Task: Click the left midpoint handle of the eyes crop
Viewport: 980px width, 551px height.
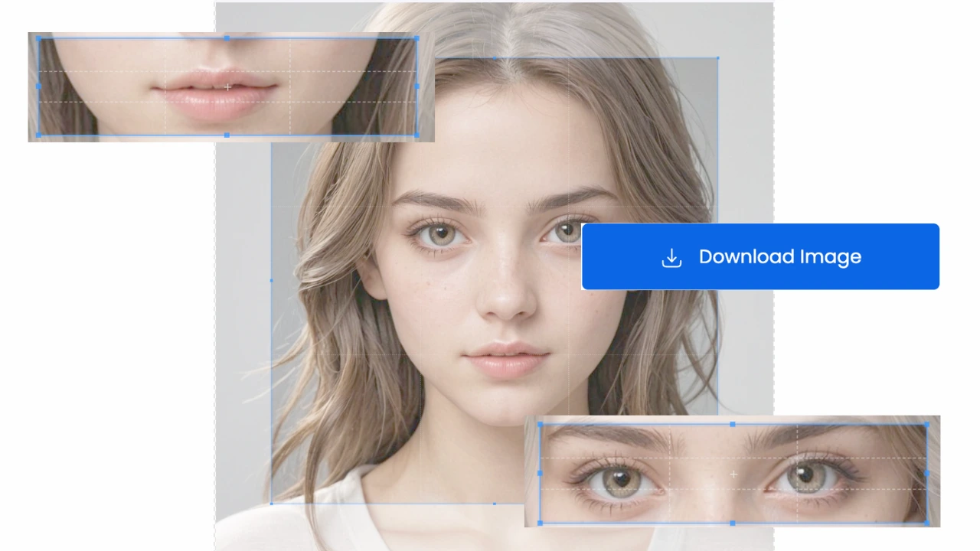Action: (540, 474)
